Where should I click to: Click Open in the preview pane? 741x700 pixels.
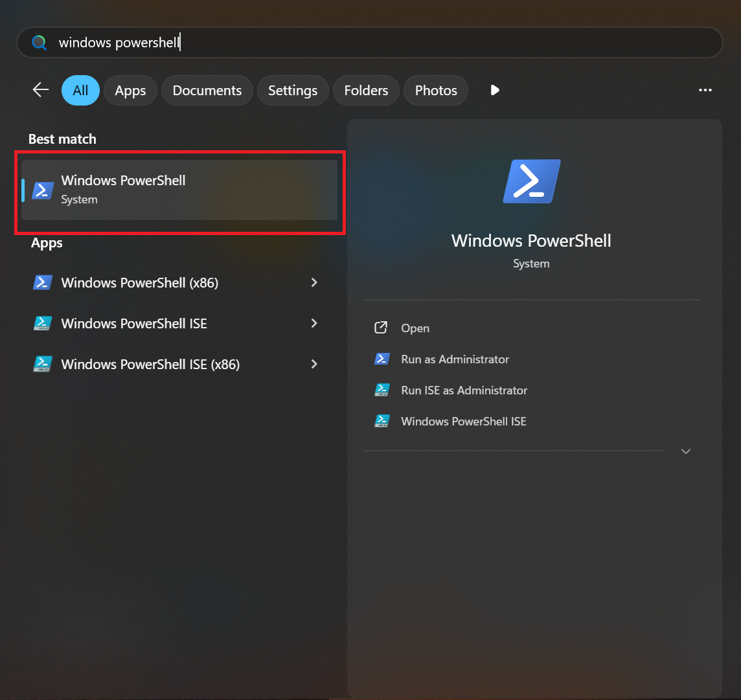(415, 328)
